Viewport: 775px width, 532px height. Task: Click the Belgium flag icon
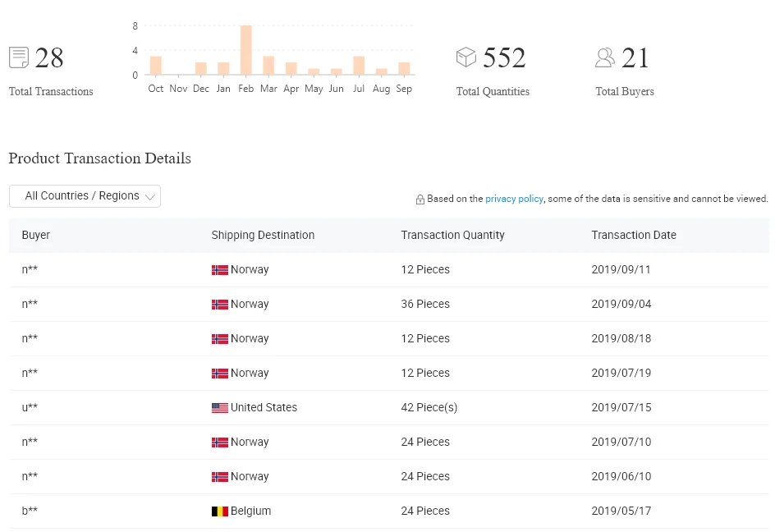click(x=220, y=511)
